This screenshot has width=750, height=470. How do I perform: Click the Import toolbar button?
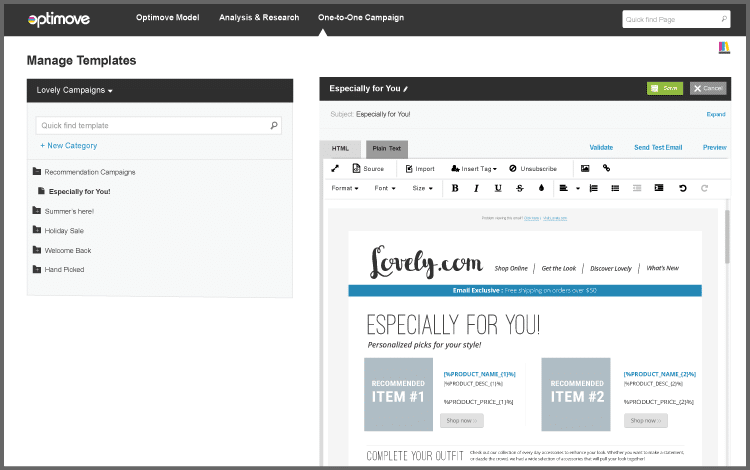[x=420, y=169]
